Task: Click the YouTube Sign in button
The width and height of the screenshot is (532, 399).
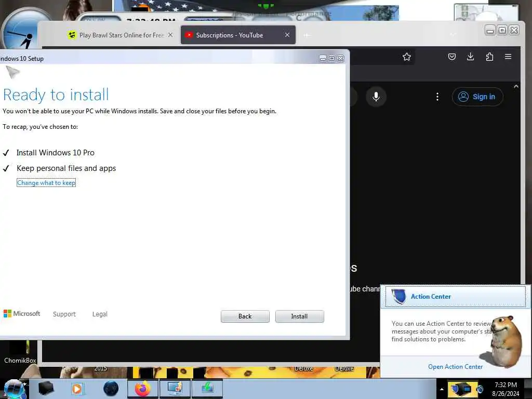Action: (x=477, y=97)
